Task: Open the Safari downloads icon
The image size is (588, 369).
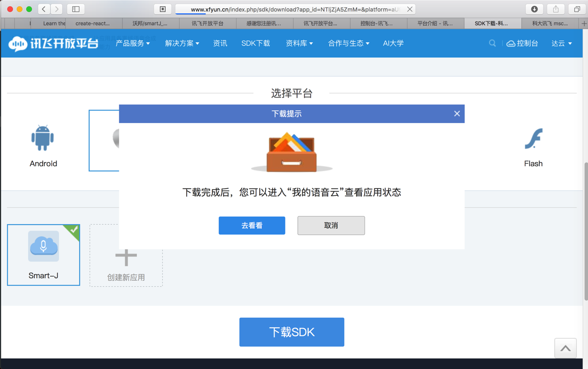Action: point(534,9)
